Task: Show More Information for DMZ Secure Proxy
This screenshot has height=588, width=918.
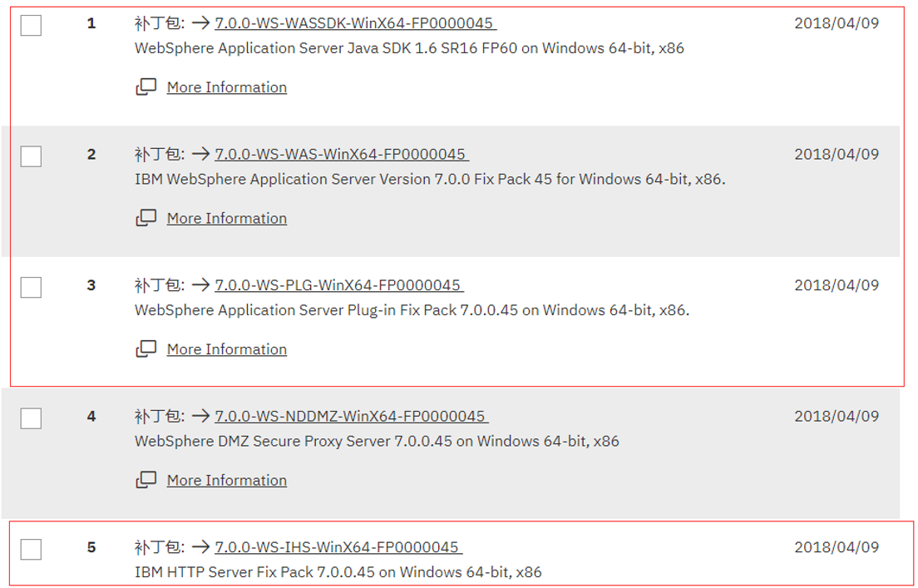Action: (x=226, y=481)
